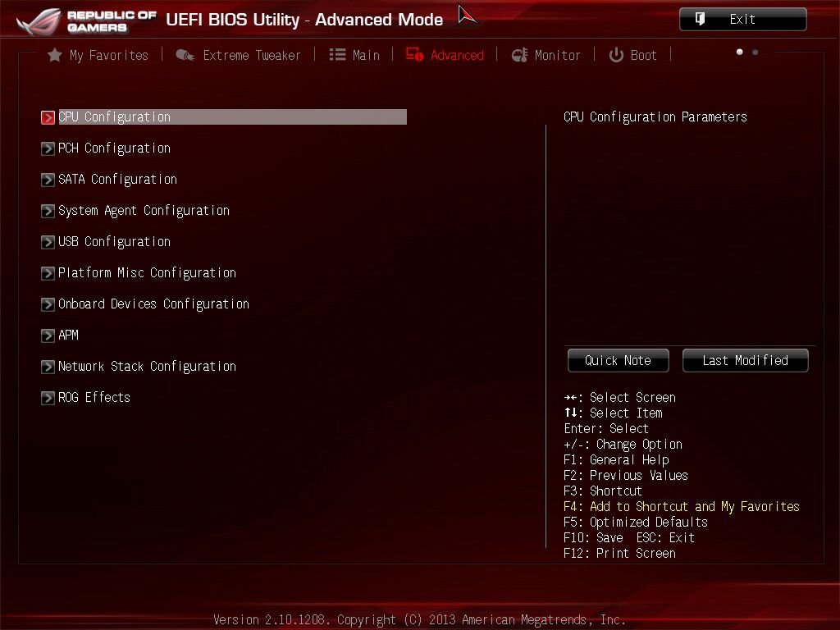Click the door icon on the Exit button
The width and height of the screenshot is (840, 630).
pyautogui.click(x=700, y=20)
